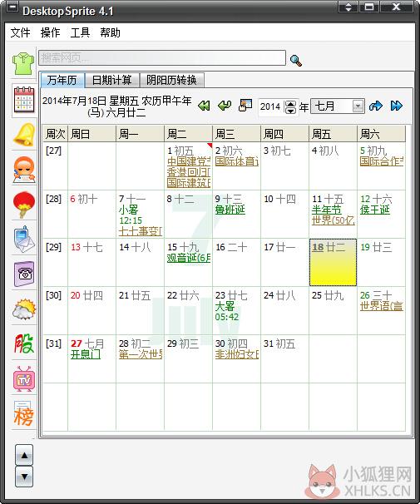Select the day 25 廿九
This screenshot has height=504, width=420.
(333, 310)
